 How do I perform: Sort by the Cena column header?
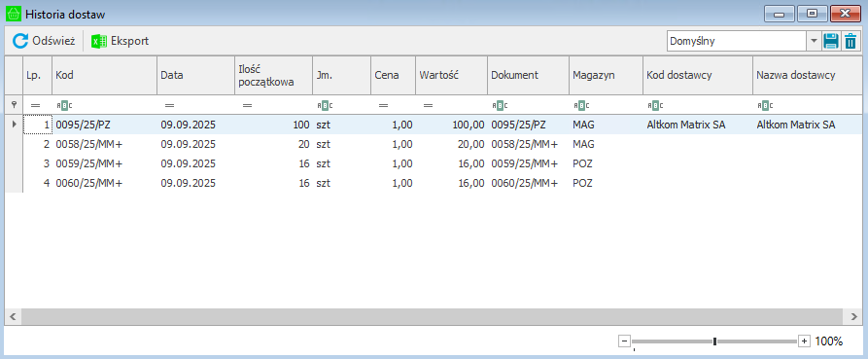pyautogui.click(x=393, y=75)
